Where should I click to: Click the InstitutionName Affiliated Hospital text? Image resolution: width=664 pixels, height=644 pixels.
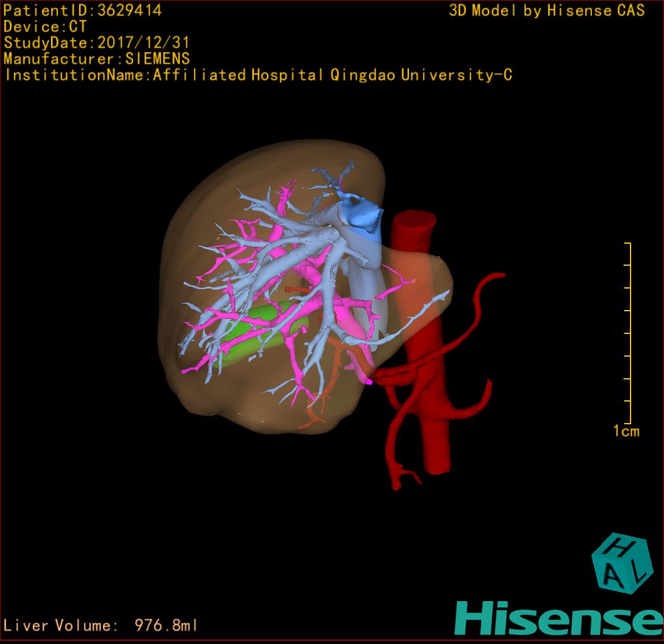point(258,75)
